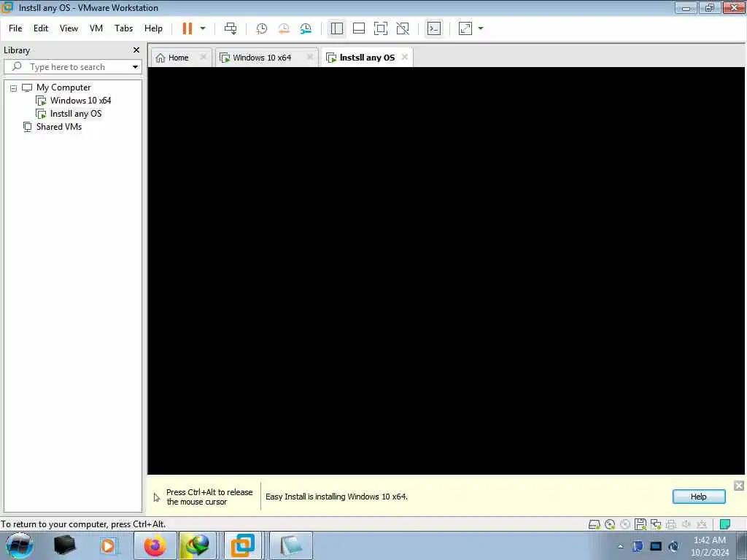The width and height of the screenshot is (747, 560).
Task: Select My Computer in the library
Action: pyautogui.click(x=63, y=87)
